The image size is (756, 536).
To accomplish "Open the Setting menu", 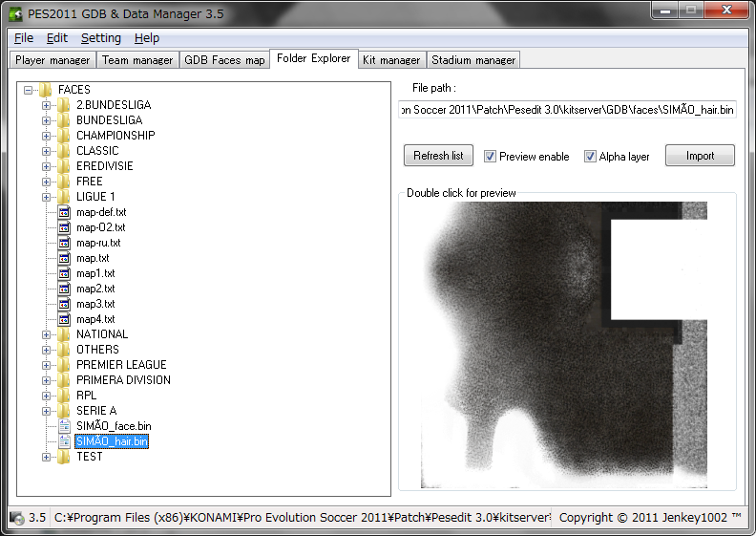I will [x=101, y=38].
